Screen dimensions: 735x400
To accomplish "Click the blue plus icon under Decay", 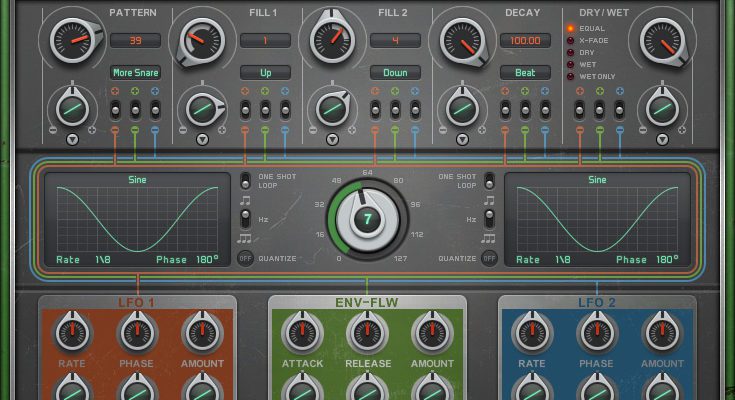I will (542, 90).
